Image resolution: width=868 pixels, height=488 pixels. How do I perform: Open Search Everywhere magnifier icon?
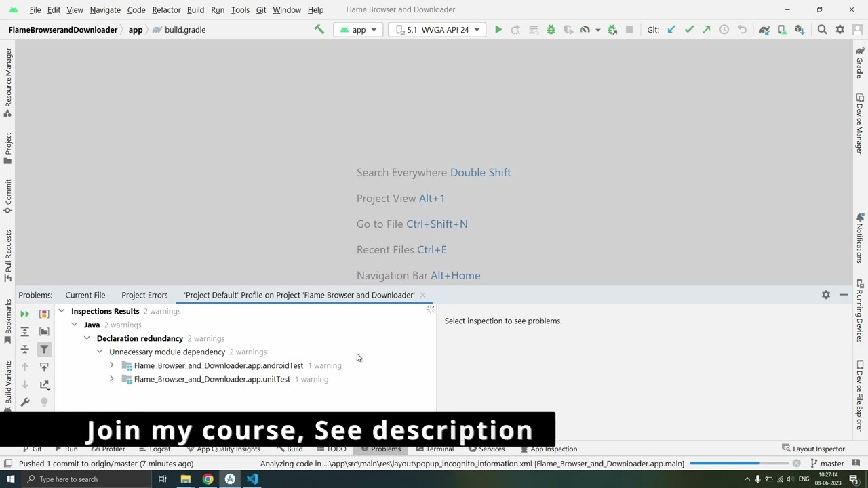coord(822,30)
